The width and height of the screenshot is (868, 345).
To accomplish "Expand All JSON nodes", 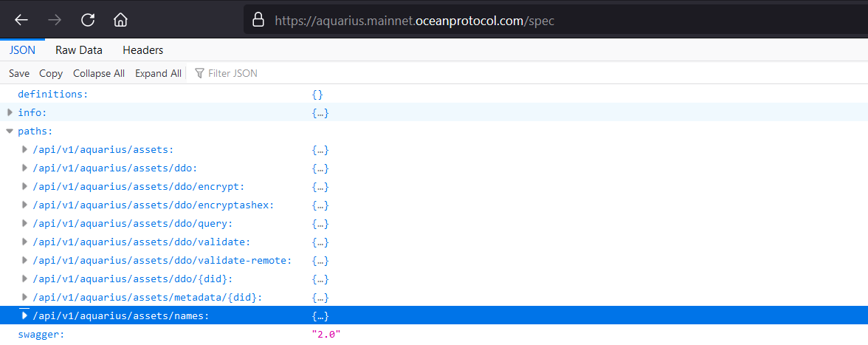I will tap(158, 73).
